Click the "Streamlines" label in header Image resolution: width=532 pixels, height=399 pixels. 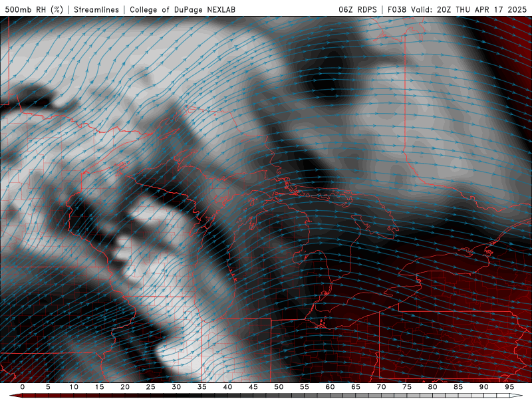tap(96, 9)
